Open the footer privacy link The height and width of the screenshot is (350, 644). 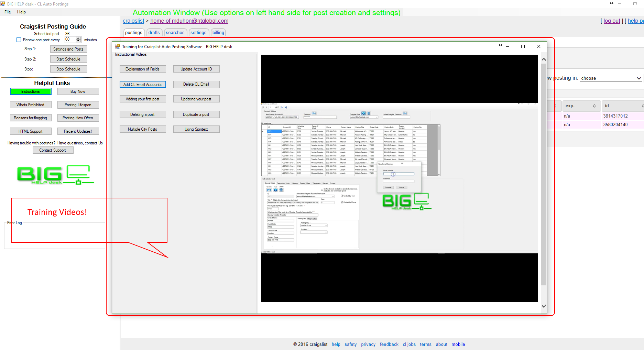(x=368, y=344)
